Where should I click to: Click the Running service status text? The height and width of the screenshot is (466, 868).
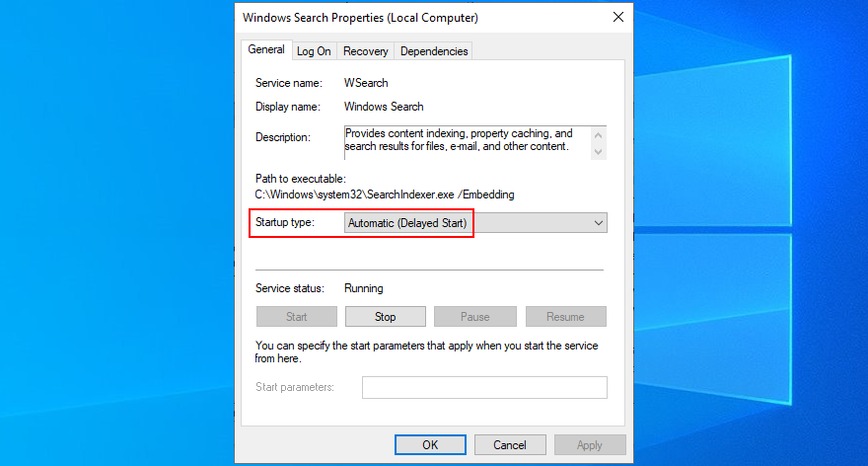tap(364, 288)
